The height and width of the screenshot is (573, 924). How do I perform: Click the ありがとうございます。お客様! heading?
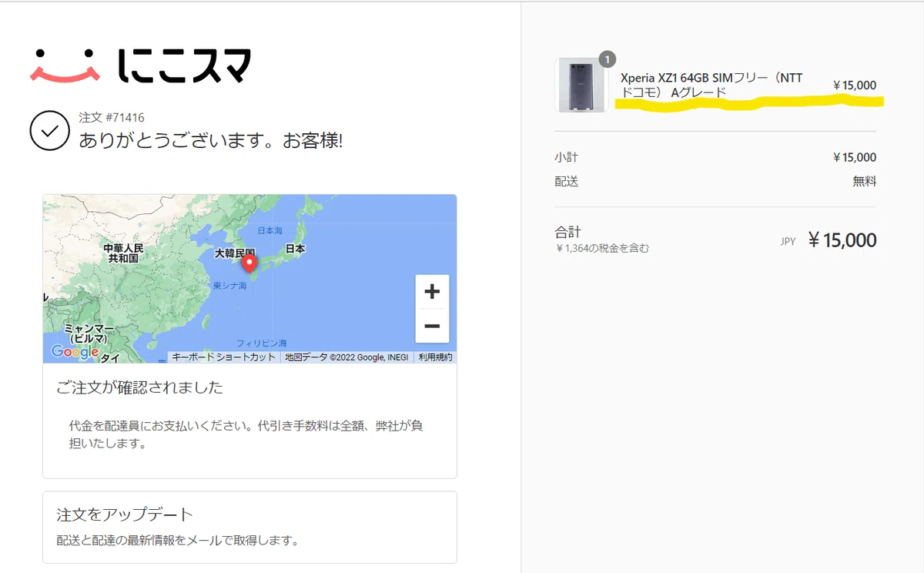[x=210, y=140]
